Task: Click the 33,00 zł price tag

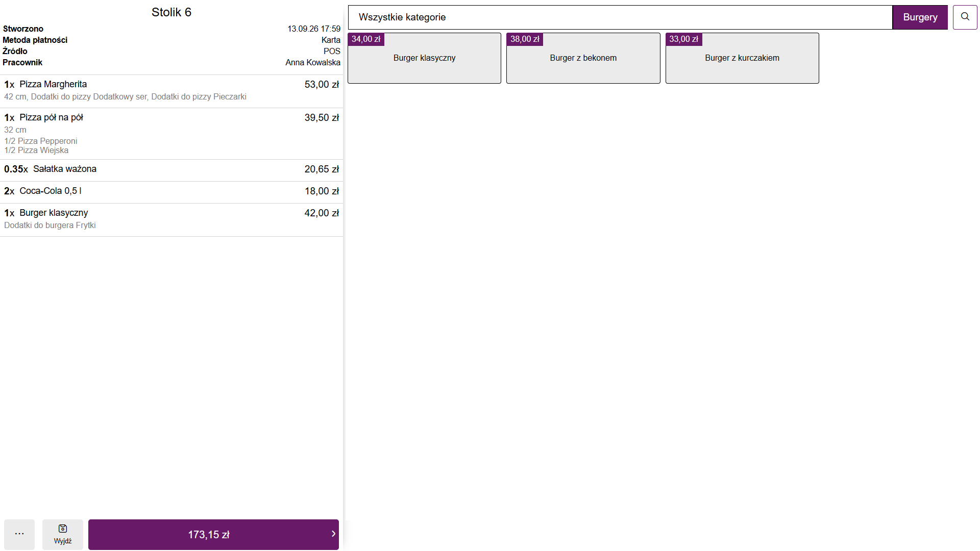Action: coord(684,39)
